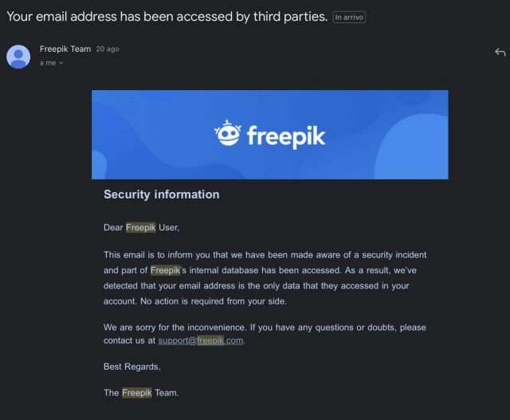Open the sender's profile avatar
The image size is (510, 420).
tap(18, 57)
